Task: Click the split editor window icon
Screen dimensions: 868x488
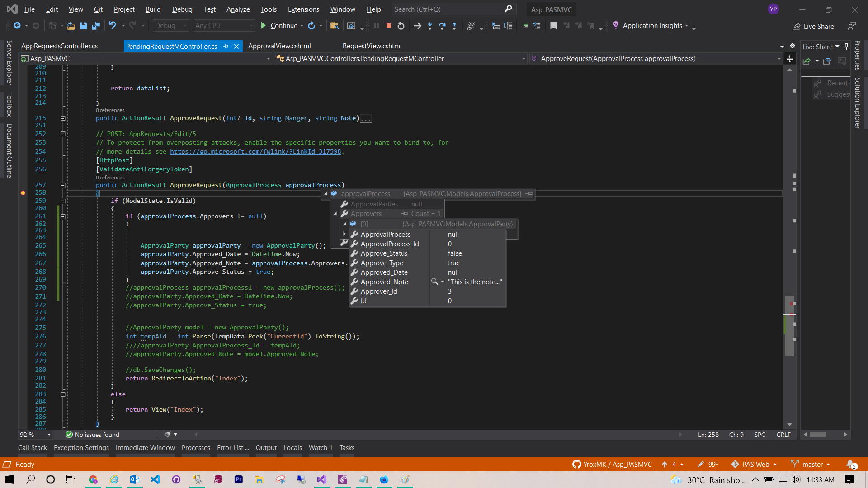Action: click(x=790, y=59)
